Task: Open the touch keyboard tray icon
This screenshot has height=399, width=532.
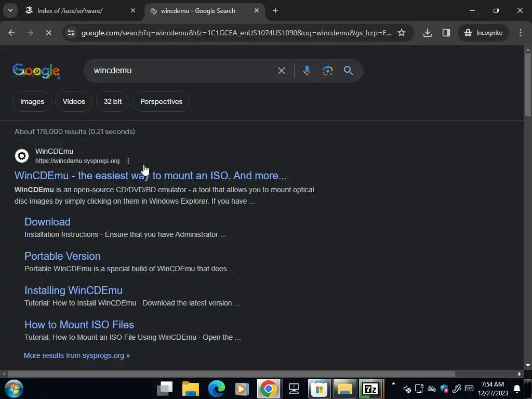Action: coord(469,389)
